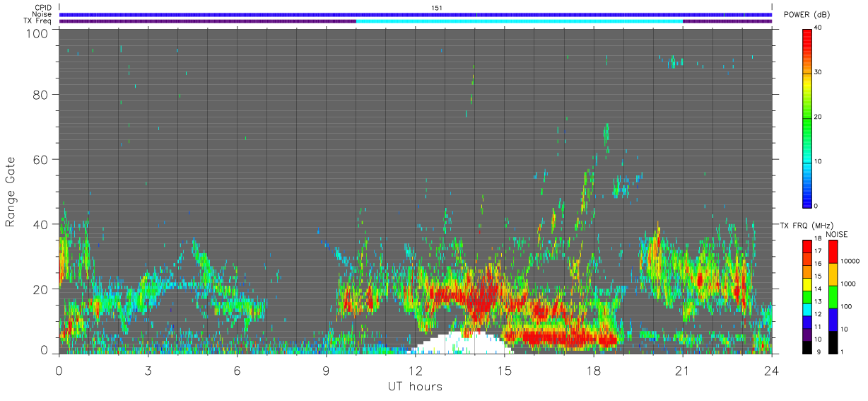Click the 20 label on power scale

[818, 117]
